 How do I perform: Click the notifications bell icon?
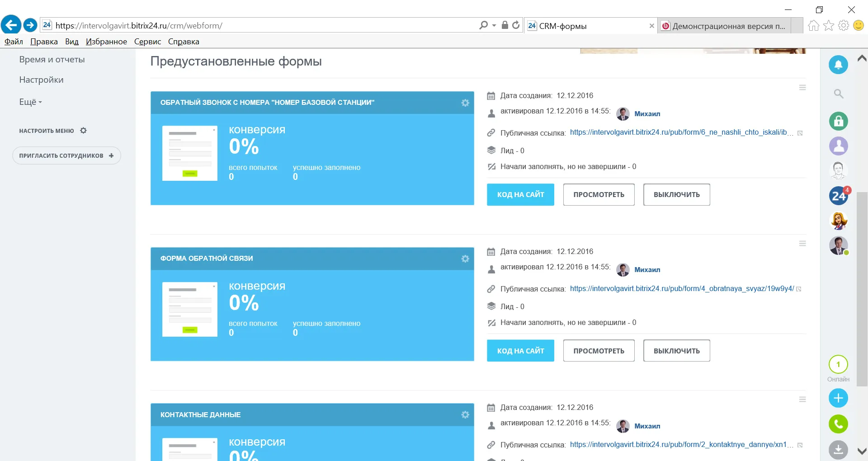838,65
